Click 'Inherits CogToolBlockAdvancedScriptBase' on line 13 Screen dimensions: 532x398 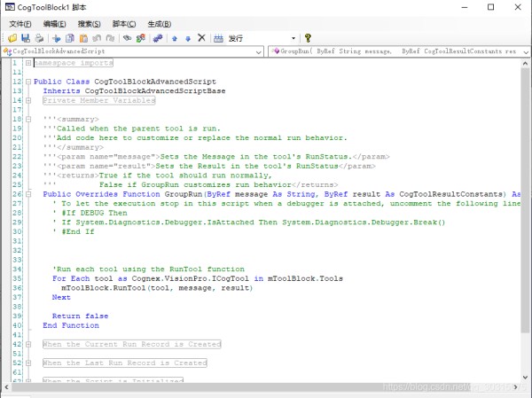coord(134,91)
